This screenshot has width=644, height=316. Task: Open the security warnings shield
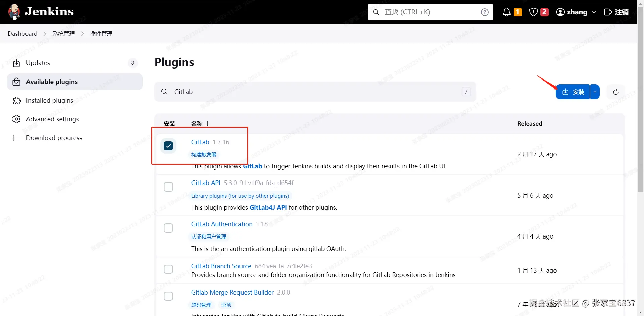click(x=533, y=12)
